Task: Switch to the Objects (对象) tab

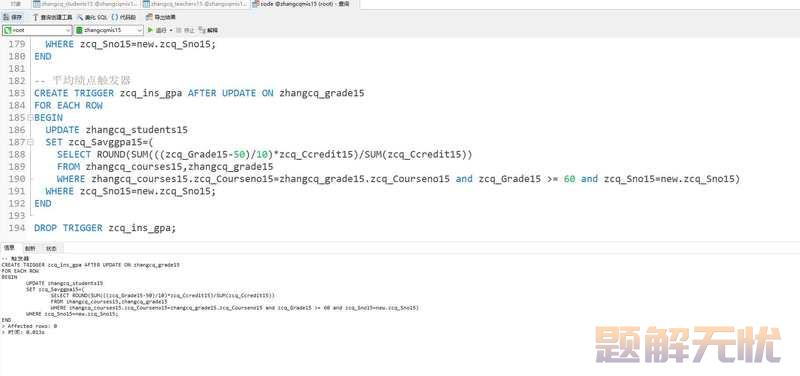Action: click(16, 4)
